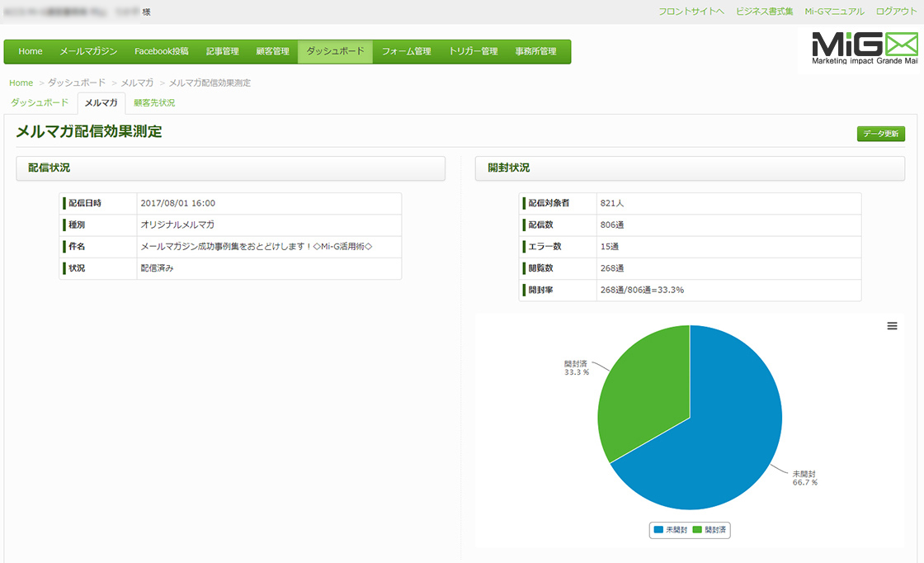Click the subject メールマガジン成功事例集 text
924x563 pixels.
click(x=257, y=247)
